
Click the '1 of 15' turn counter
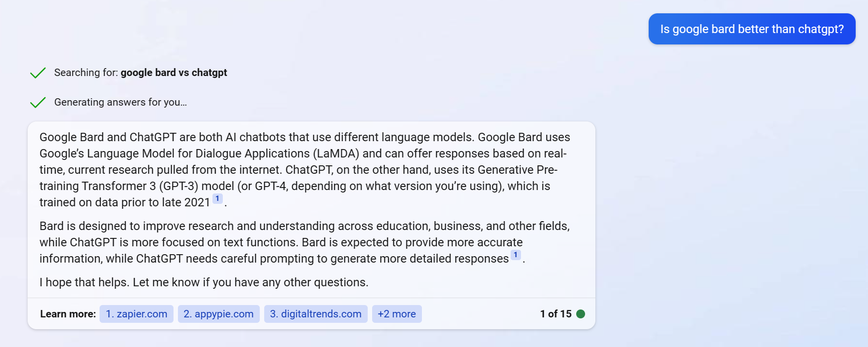[x=556, y=314]
